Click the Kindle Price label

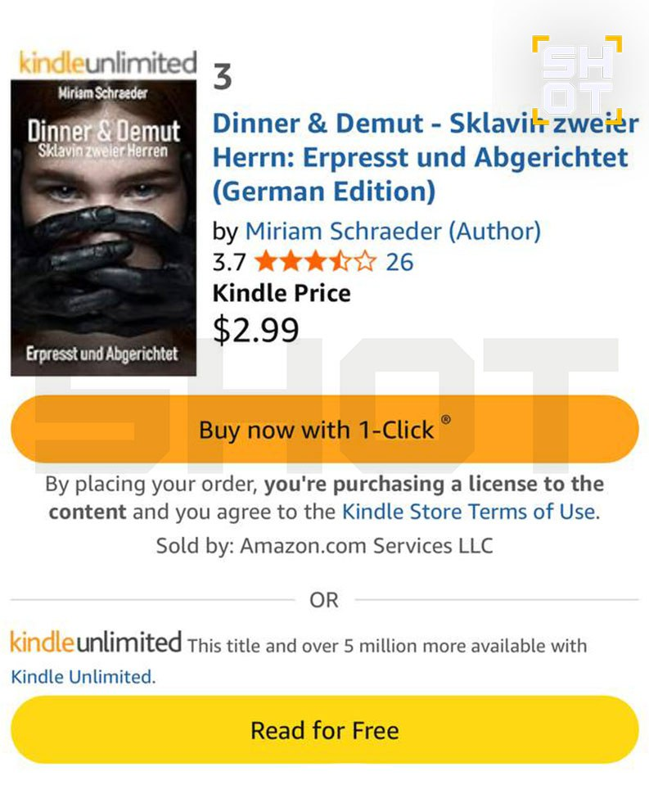click(282, 293)
